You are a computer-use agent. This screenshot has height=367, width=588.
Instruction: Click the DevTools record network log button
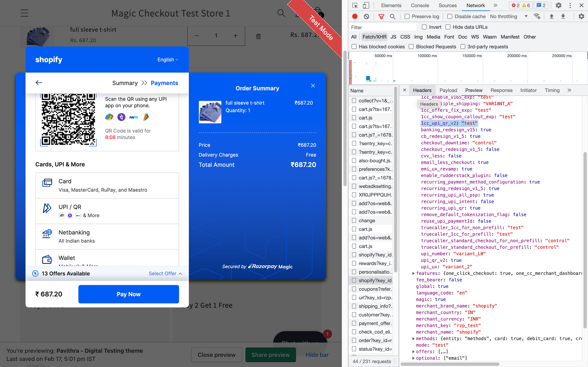point(355,17)
